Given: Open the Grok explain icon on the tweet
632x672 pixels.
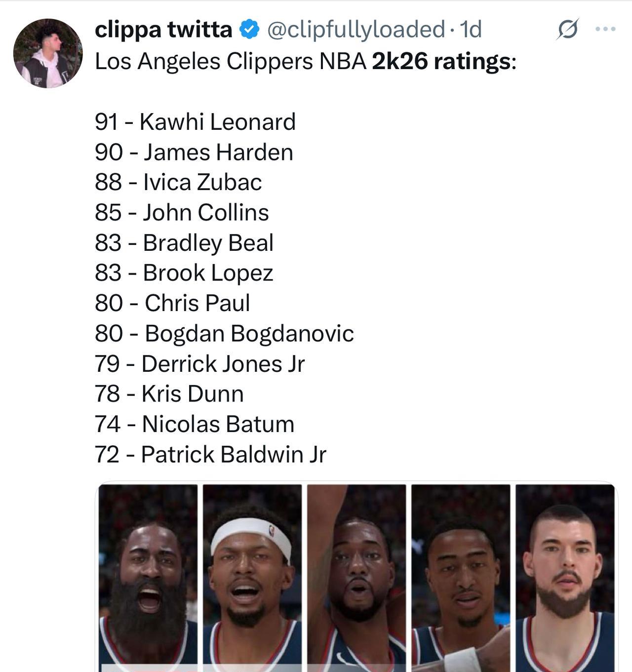Looking at the screenshot, I should point(567,30).
